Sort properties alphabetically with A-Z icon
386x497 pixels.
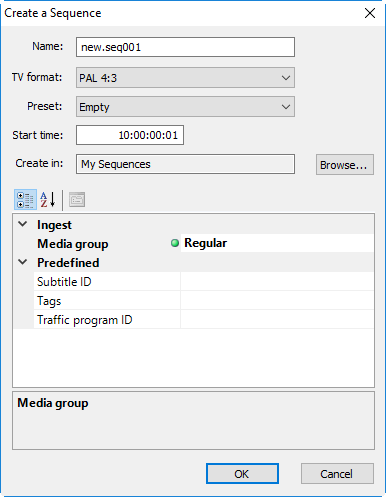(48, 199)
